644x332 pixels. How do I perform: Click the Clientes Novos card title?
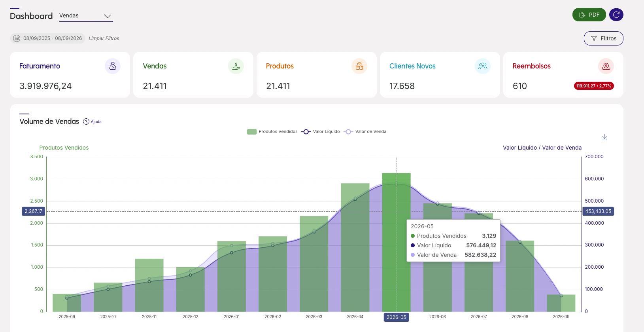(x=412, y=66)
